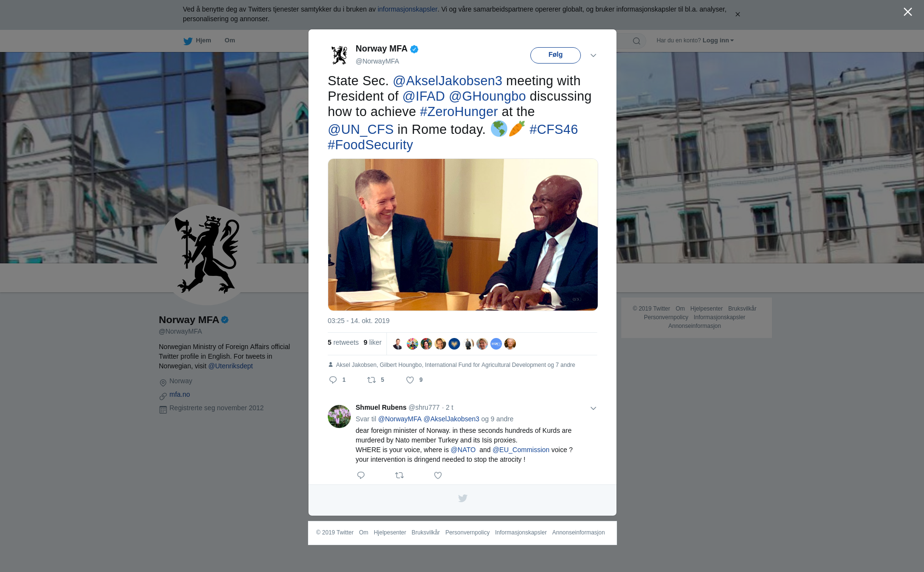924x572 pixels.
Task: Like Shmuel Rubens' reply with heart icon
Action: 438,475
